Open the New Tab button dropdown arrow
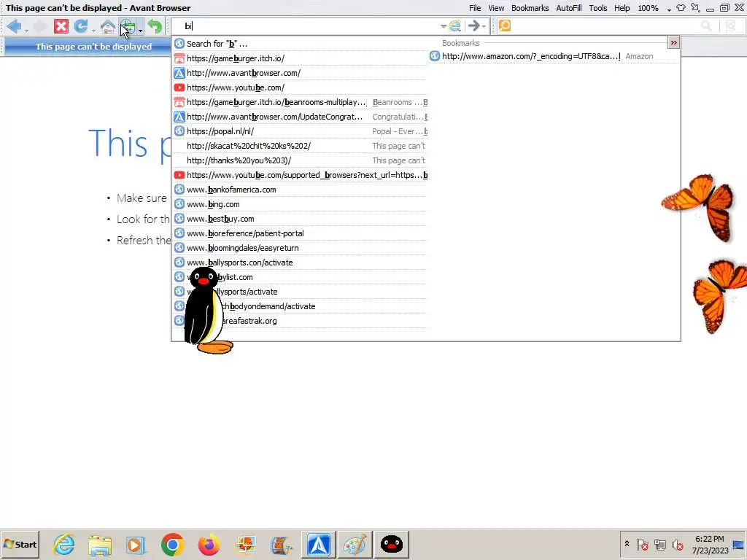This screenshot has height=560, width=747. point(141,31)
